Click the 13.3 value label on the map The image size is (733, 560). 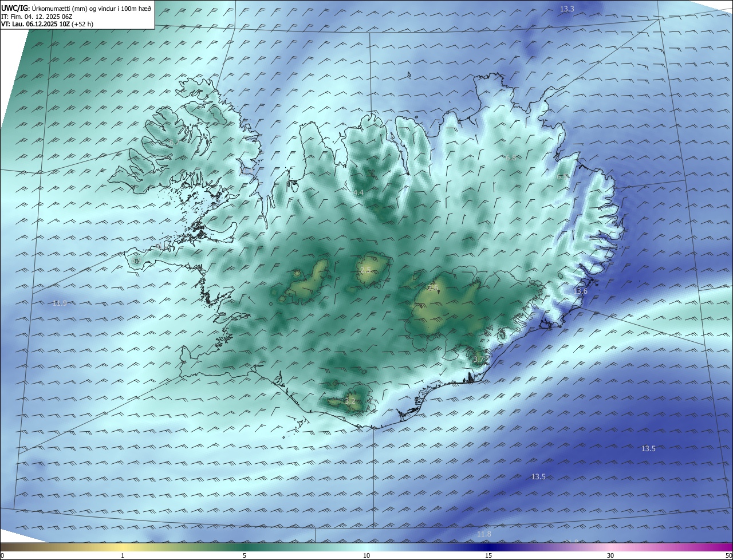tap(567, 9)
